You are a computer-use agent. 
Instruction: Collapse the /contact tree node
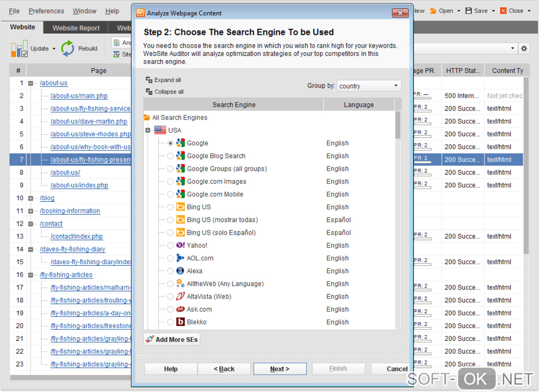click(31, 223)
